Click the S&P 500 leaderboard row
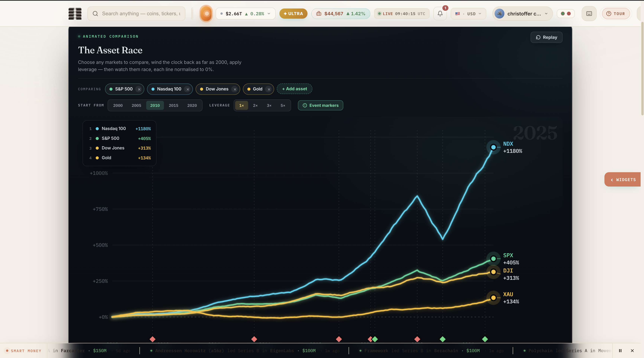Screen dimensions: 644x358 click(x=120, y=138)
